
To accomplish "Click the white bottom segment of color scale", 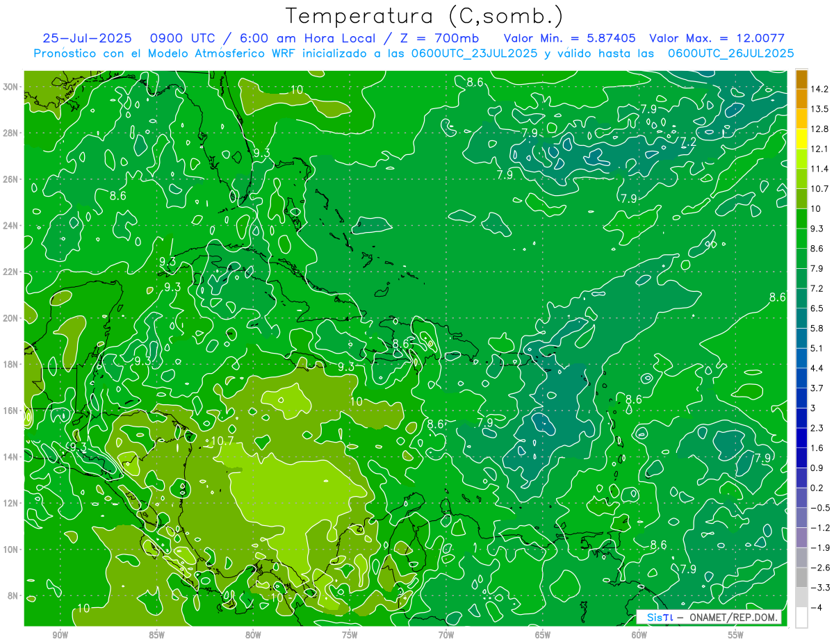I will [x=801, y=618].
